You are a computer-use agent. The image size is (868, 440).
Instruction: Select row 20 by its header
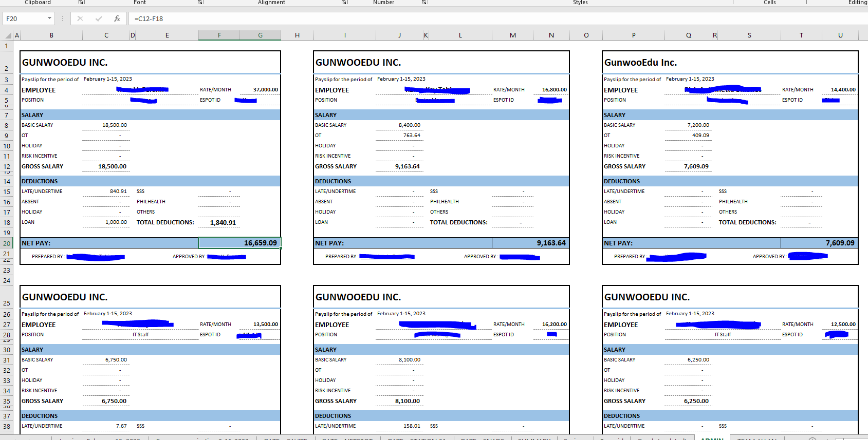tap(7, 243)
